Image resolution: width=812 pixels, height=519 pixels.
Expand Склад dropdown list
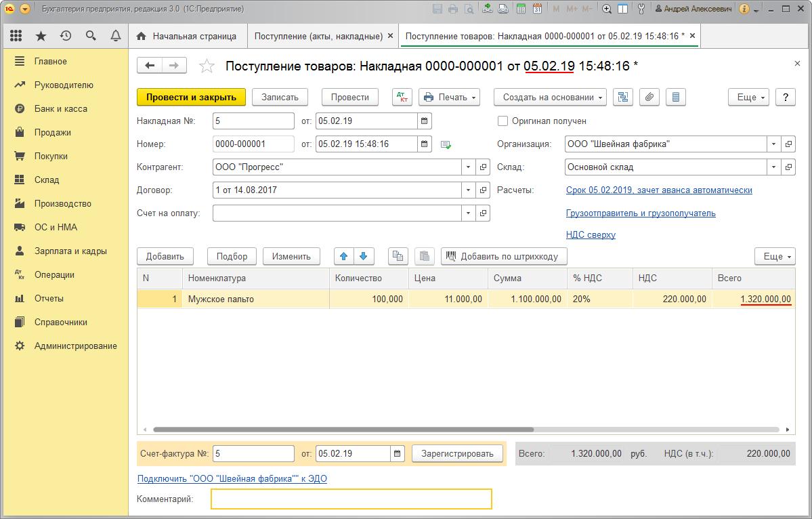(773, 167)
